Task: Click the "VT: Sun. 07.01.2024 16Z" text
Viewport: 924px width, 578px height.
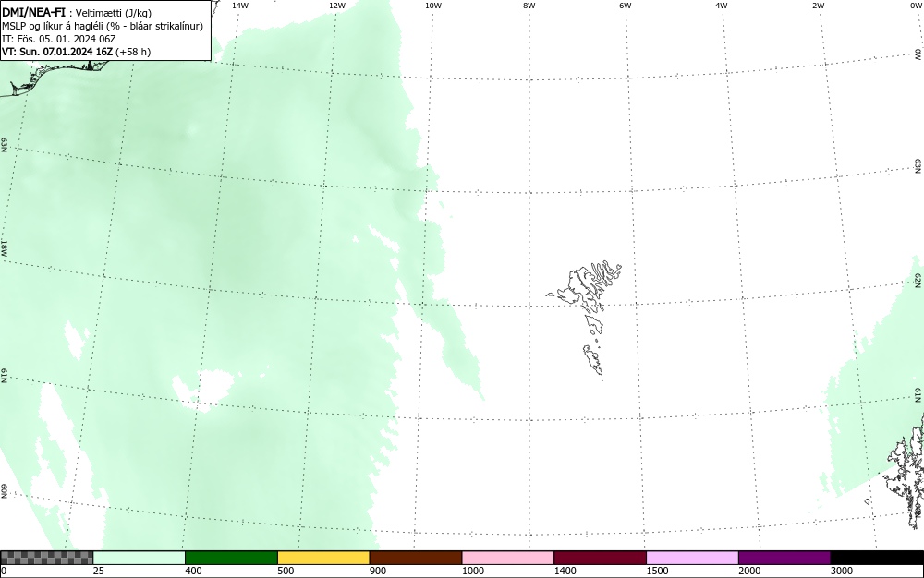Action: tap(57, 52)
